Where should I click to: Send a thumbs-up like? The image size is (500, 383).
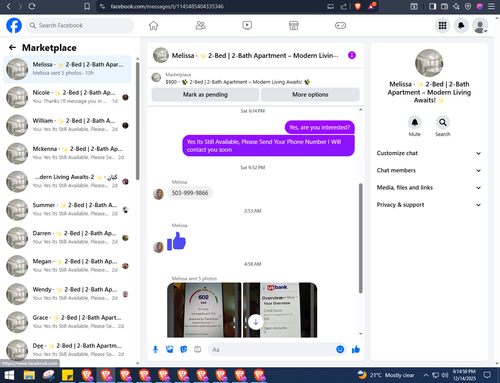click(x=356, y=349)
